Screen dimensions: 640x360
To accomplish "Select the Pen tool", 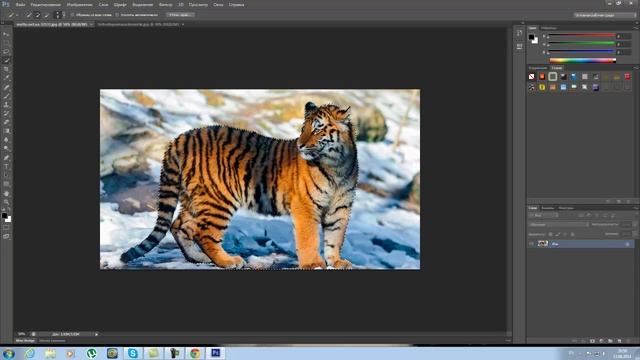I will click(x=6, y=158).
